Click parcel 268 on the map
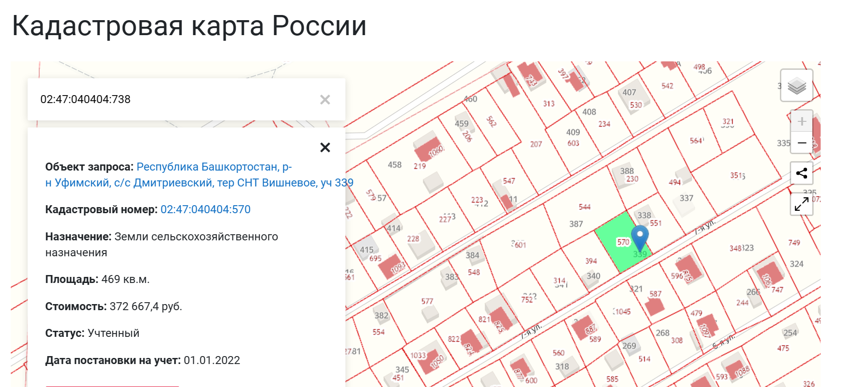The image size is (868, 387). click(663, 333)
